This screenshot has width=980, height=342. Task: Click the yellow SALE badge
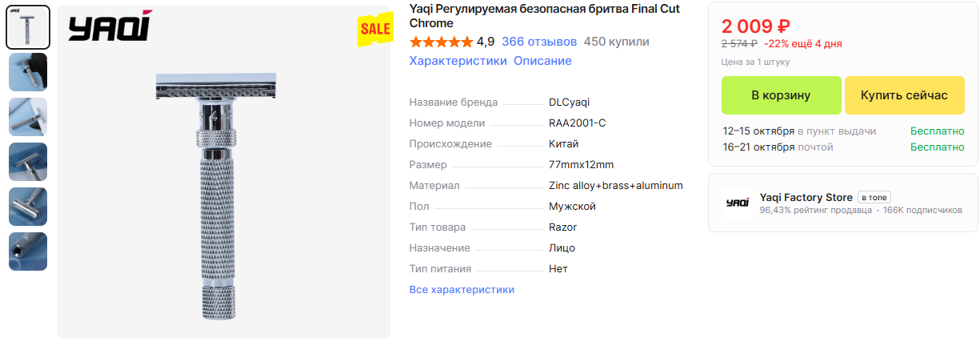tap(374, 29)
